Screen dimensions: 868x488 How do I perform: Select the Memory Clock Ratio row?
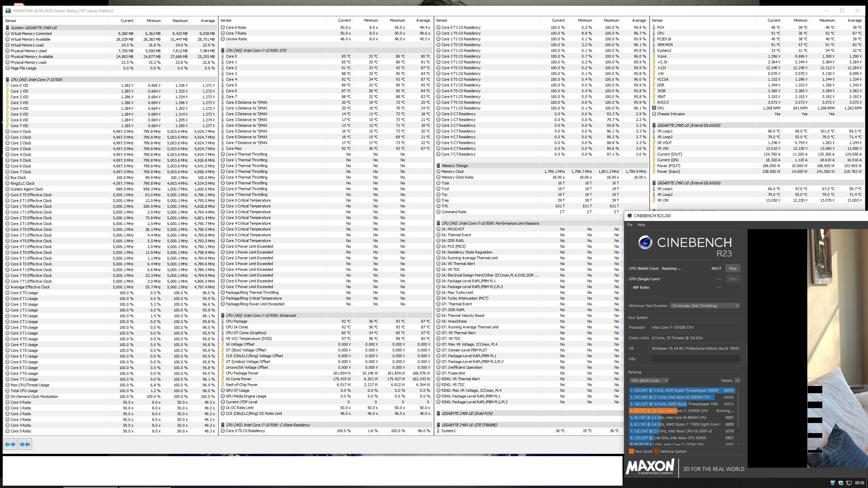542,177
